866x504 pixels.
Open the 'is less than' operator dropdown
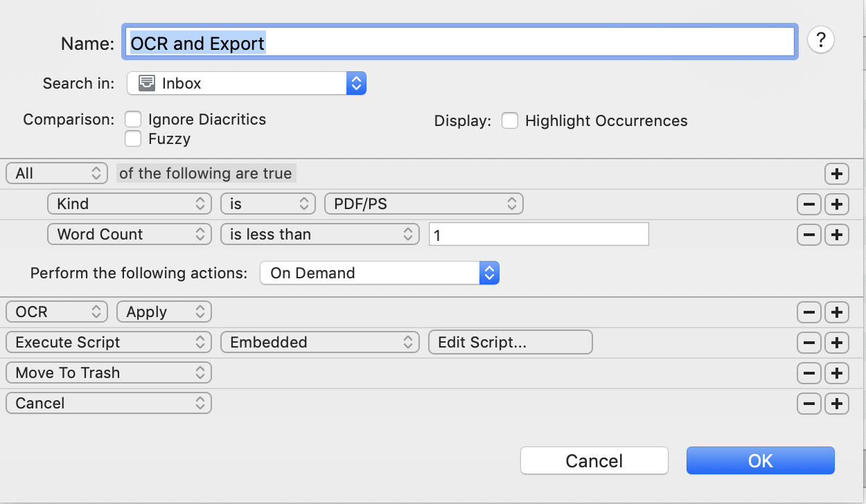tap(319, 235)
